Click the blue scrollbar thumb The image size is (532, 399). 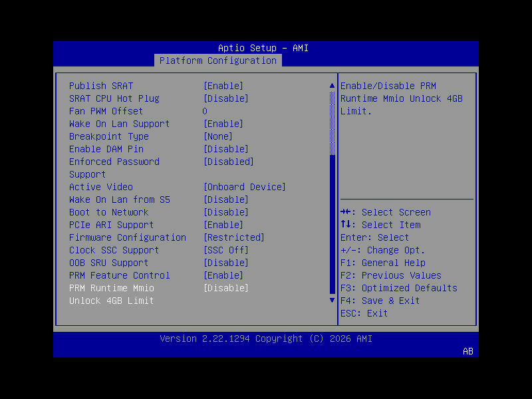332,224
